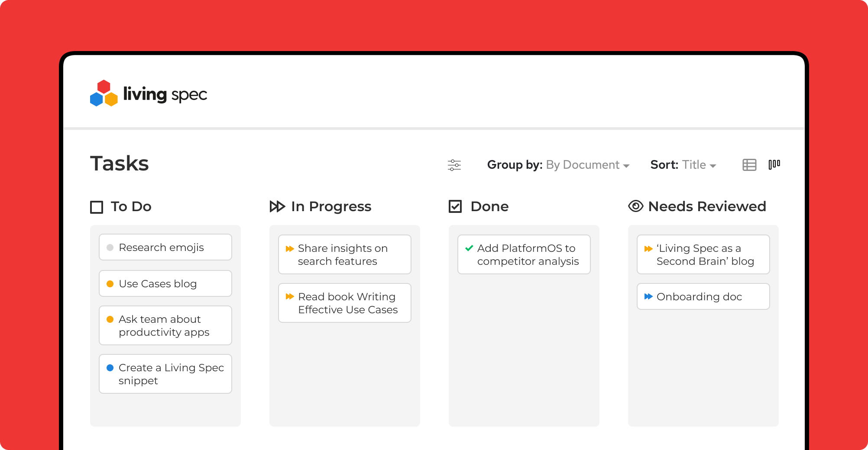Open the filter settings sliders icon
Screen dimensions: 868x450
click(454, 165)
